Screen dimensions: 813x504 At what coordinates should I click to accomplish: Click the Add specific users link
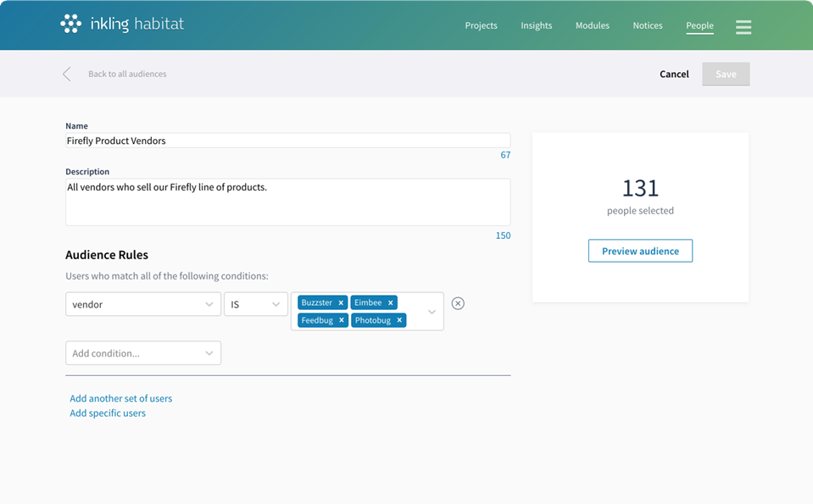point(108,413)
